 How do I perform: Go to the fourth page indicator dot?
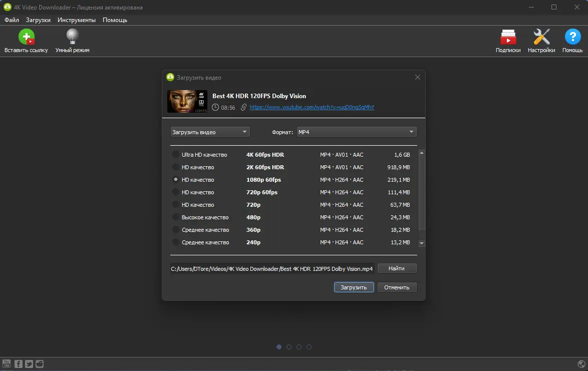pyautogui.click(x=309, y=347)
